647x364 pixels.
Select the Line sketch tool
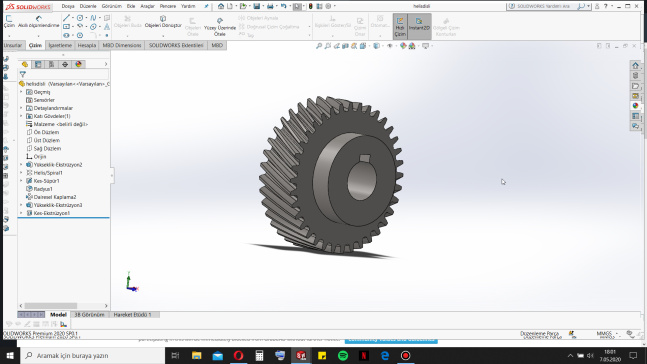pyautogui.click(x=66, y=18)
